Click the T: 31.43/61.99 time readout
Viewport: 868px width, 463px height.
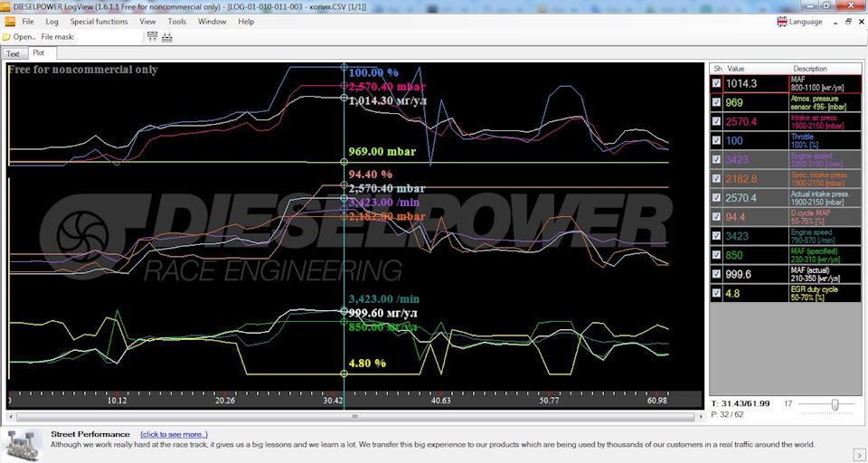click(741, 403)
